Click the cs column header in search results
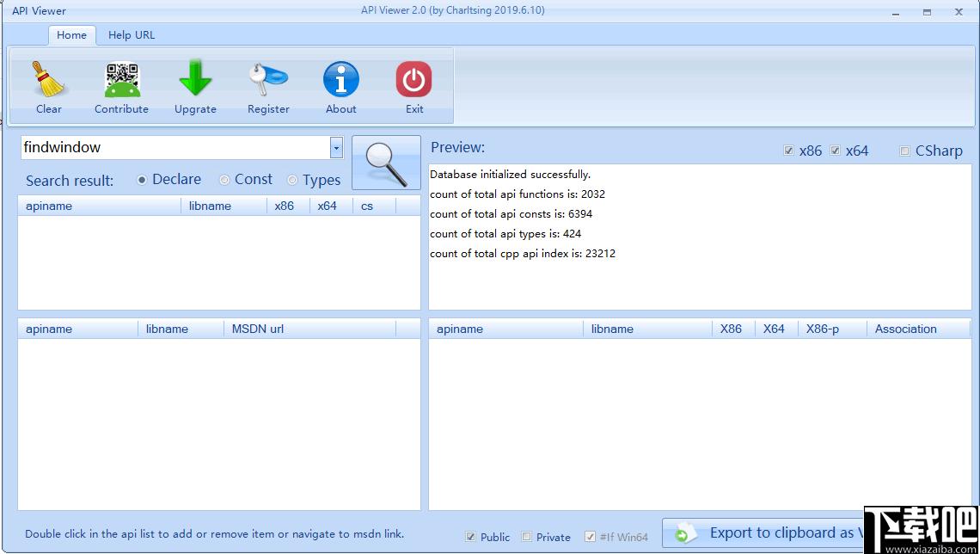Image resolution: width=980 pixels, height=554 pixels. click(374, 206)
